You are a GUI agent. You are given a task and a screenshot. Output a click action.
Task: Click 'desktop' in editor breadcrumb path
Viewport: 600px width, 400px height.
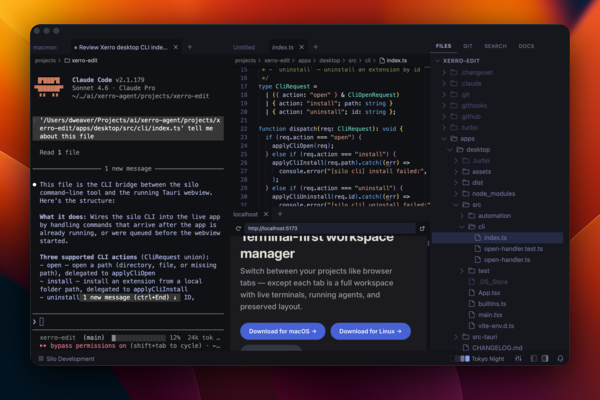(329, 60)
